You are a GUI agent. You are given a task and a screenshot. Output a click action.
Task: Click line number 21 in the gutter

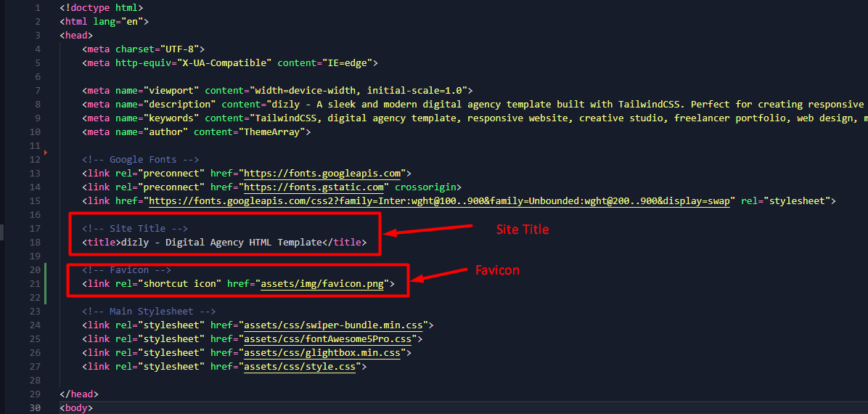(35, 284)
